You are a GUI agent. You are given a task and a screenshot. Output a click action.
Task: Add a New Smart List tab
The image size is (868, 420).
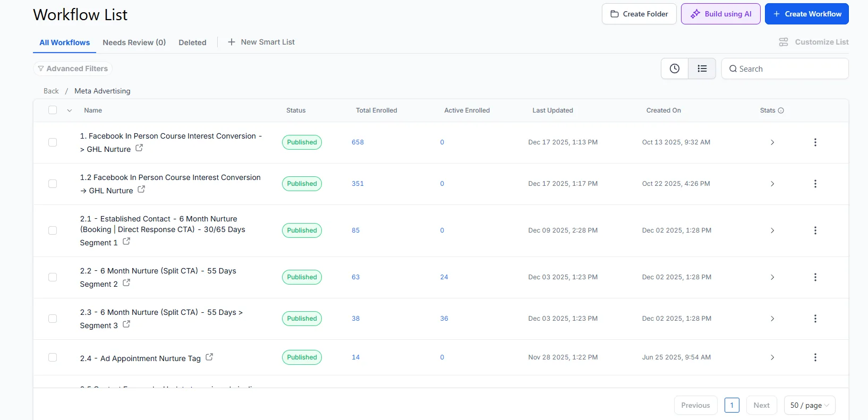tap(261, 42)
